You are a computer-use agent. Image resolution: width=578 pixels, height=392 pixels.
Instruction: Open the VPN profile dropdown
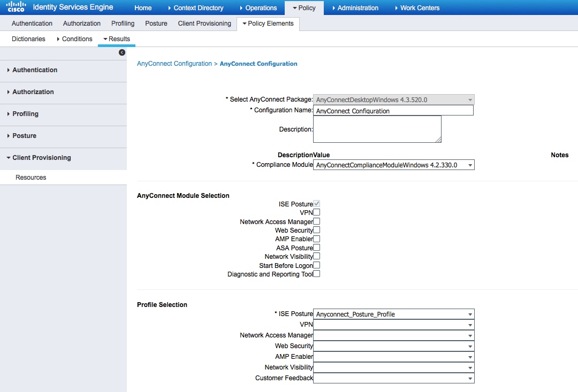394,325
